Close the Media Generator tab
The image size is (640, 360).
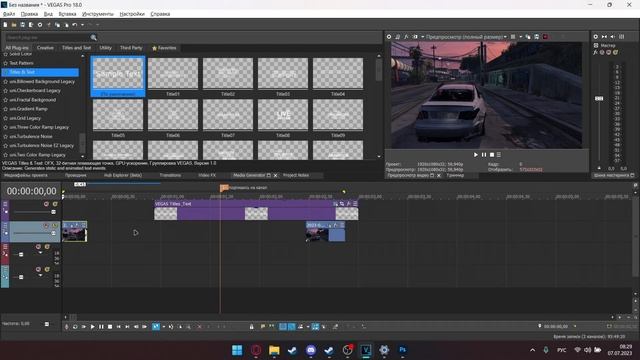pyautogui.click(x=276, y=176)
